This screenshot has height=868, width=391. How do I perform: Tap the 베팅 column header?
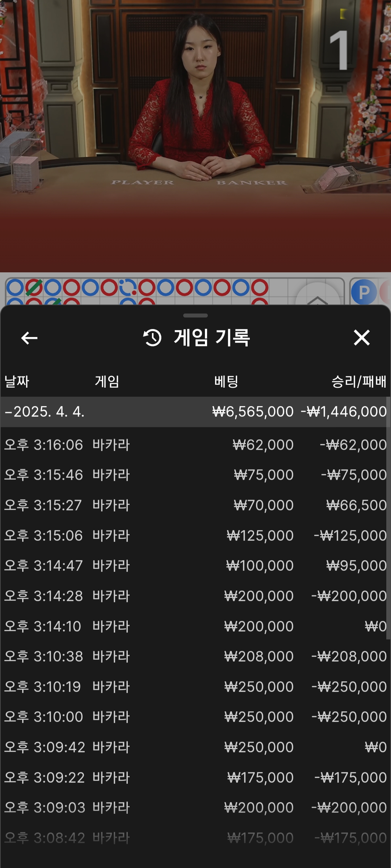point(226,382)
